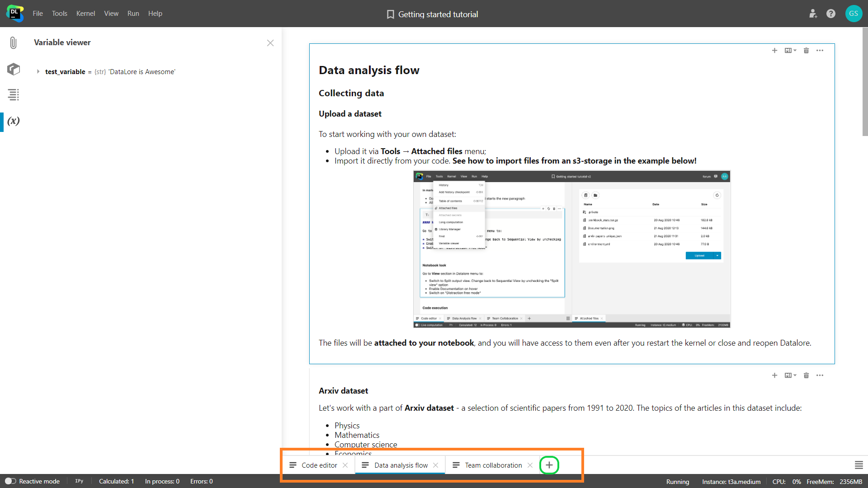Open more options in Data analysis flow cell

pos(820,51)
